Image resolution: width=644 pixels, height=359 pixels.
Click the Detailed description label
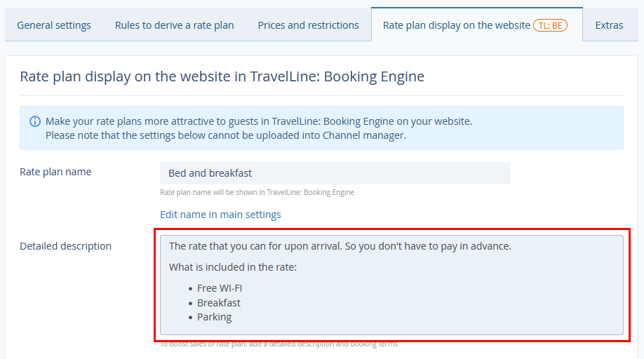tap(65, 246)
